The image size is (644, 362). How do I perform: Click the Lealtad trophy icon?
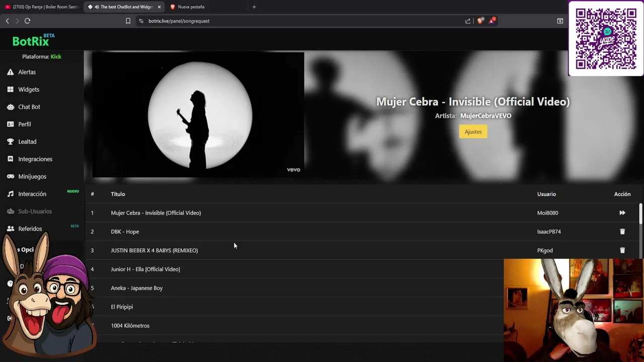click(10, 142)
